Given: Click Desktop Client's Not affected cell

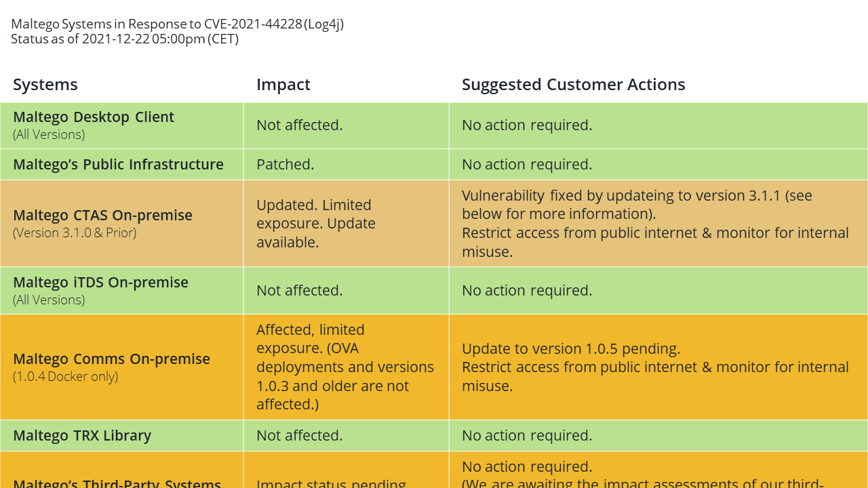Looking at the screenshot, I should click(347, 125).
